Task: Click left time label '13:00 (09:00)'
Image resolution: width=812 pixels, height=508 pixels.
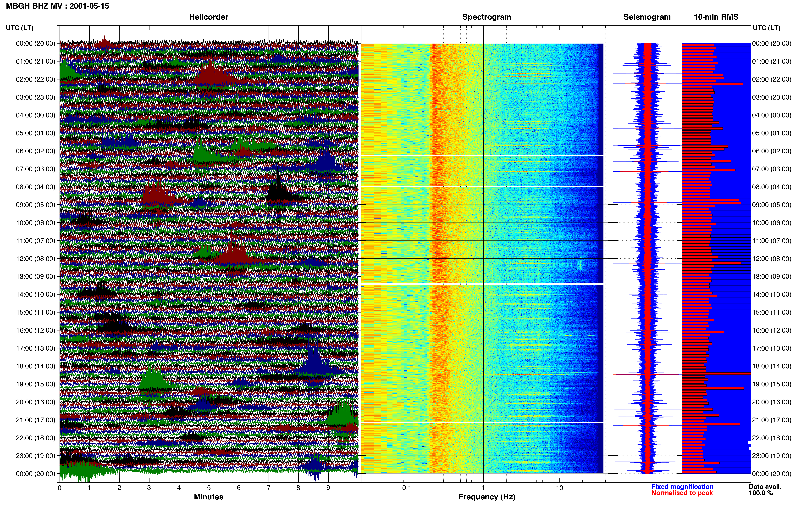Action: click(x=36, y=277)
